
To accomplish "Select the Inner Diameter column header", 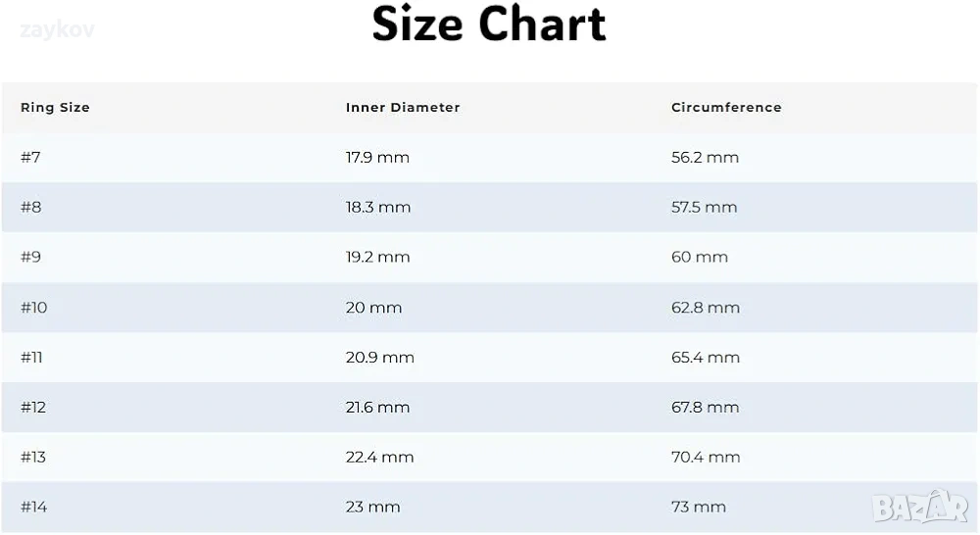I will [403, 108].
